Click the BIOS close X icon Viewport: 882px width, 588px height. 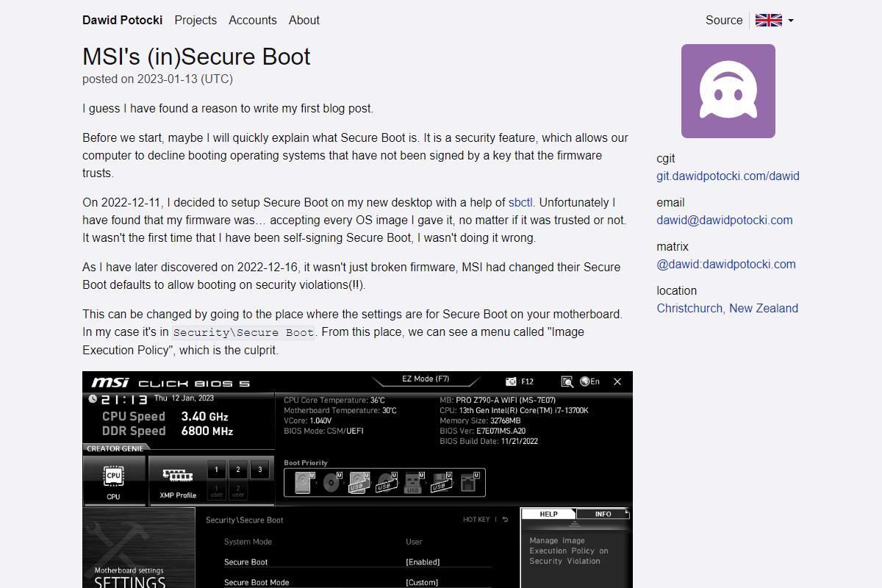pos(617,381)
